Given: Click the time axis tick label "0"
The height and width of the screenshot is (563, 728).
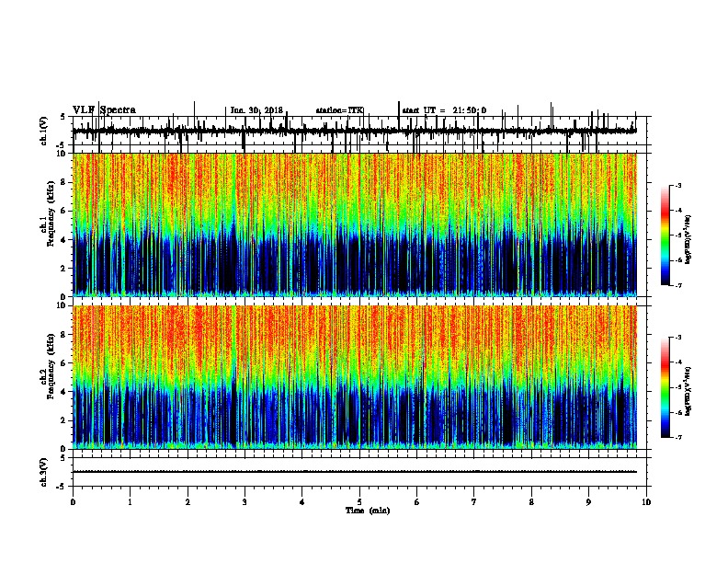Looking at the screenshot, I should point(73,501).
